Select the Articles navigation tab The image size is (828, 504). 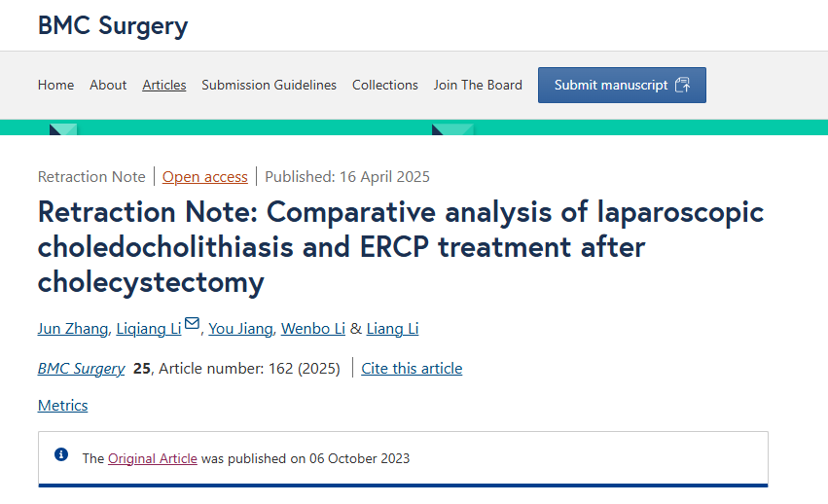point(164,85)
